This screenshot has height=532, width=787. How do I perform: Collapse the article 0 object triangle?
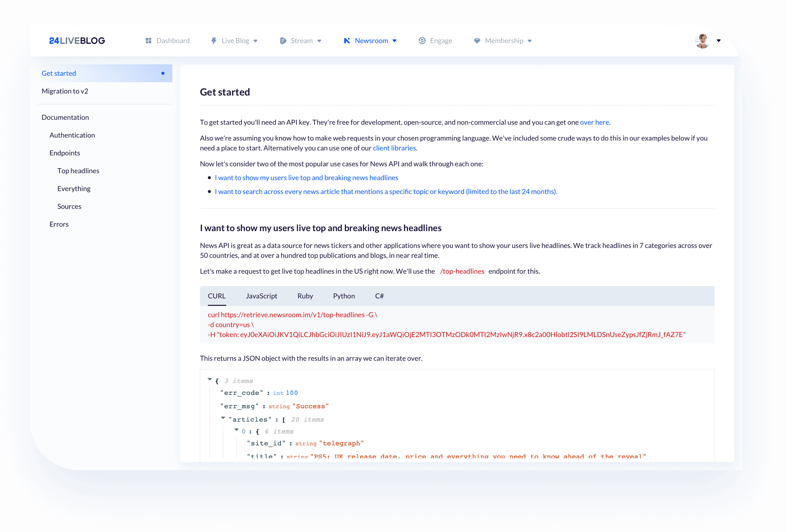(236, 430)
